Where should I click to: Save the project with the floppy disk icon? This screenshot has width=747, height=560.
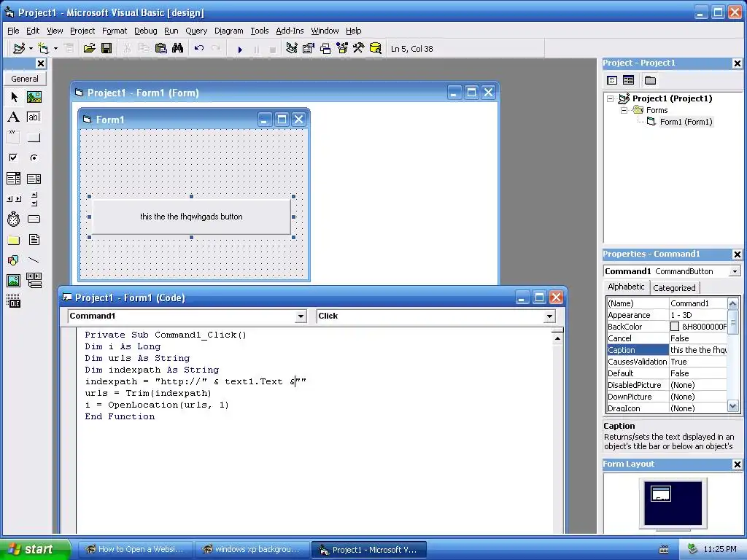tap(107, 49)
